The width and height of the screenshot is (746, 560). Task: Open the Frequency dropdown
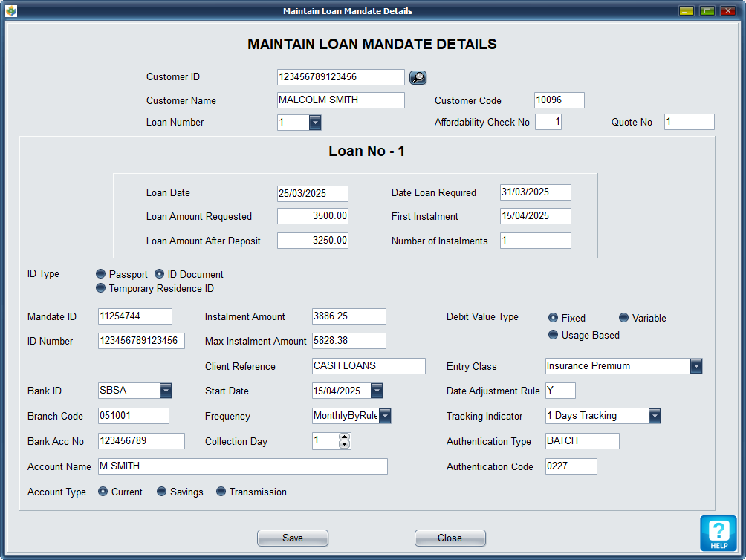(x=385, y=416)
